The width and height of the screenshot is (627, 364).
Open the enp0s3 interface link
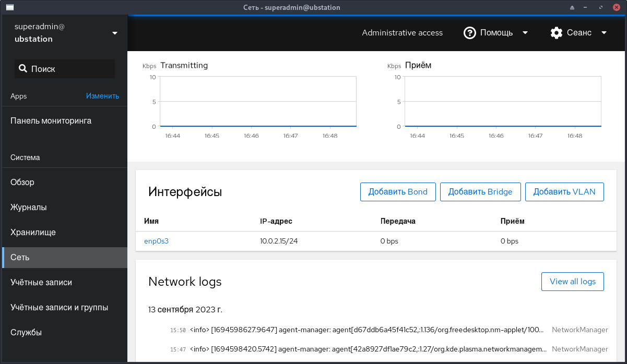157,241
